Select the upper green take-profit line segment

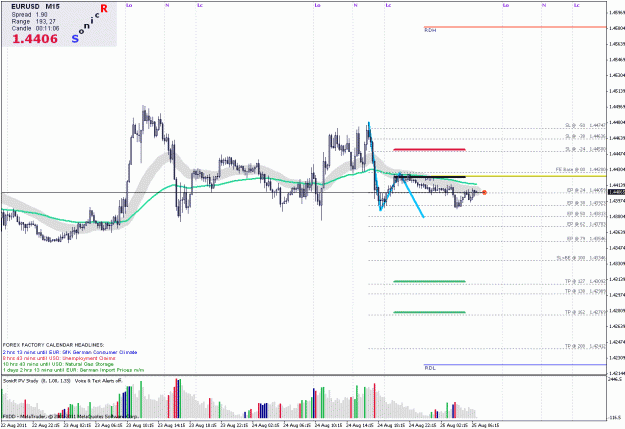(x=429, y=281)
